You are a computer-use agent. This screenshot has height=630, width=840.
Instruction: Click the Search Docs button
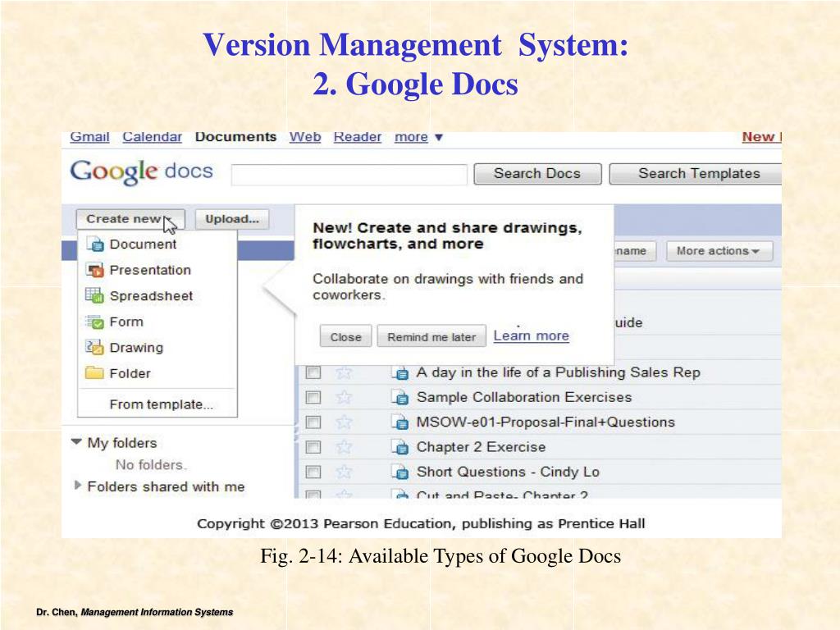coord(537,174)
